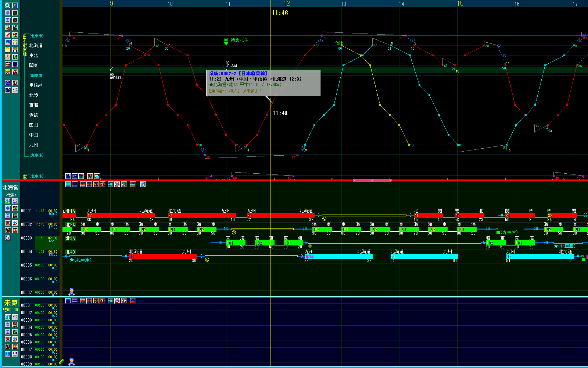Click the red pencil edit icon

tap(7, 35)
